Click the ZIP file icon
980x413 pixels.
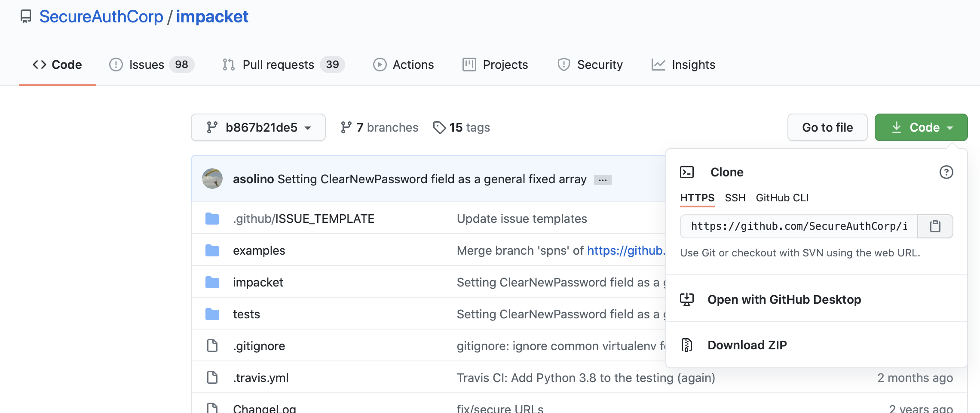click(687, 345)
